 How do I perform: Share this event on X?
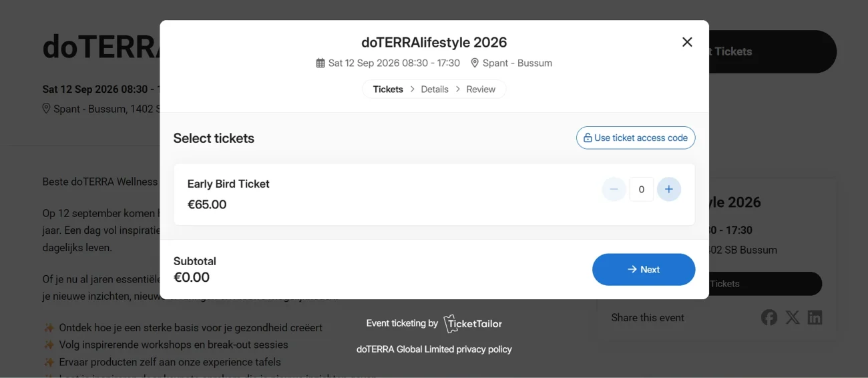click(793, 318)
